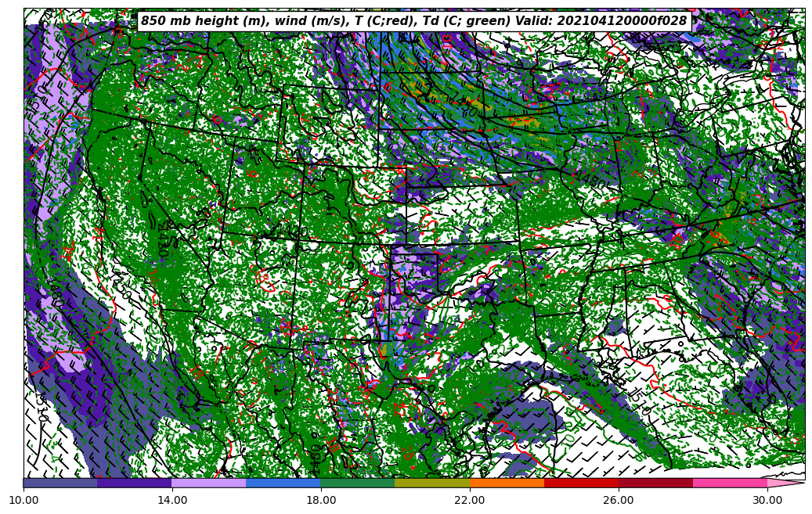Click the green 18–20 colorbar segment
812x514 pixels.
point(358,483)
